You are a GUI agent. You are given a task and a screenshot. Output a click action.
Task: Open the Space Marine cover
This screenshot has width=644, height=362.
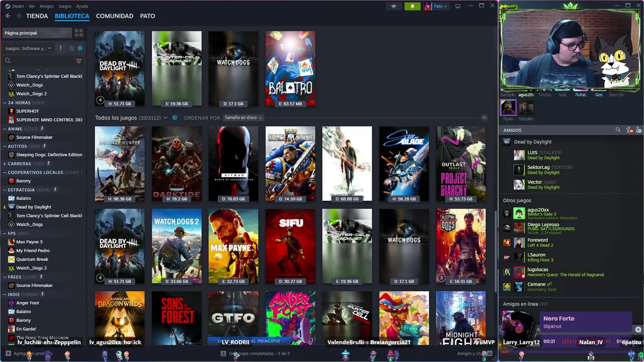point(290,163)
